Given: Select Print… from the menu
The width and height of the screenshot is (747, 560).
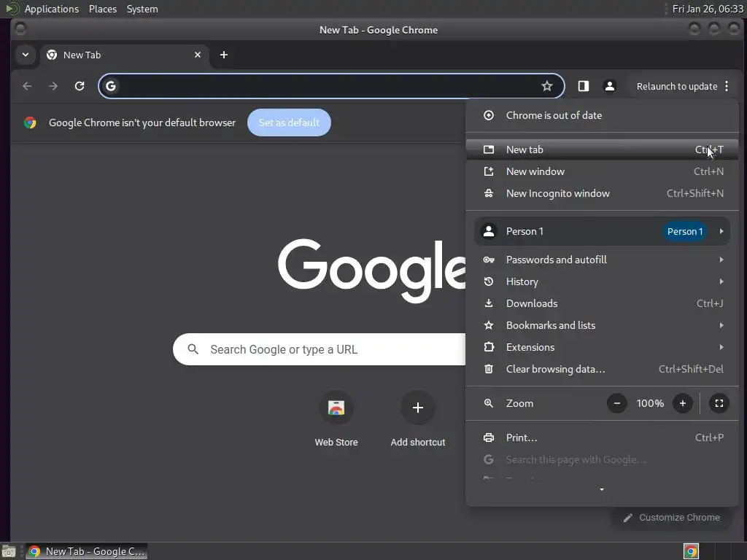Looking at the screenshot, I should [x=602, y=437].
